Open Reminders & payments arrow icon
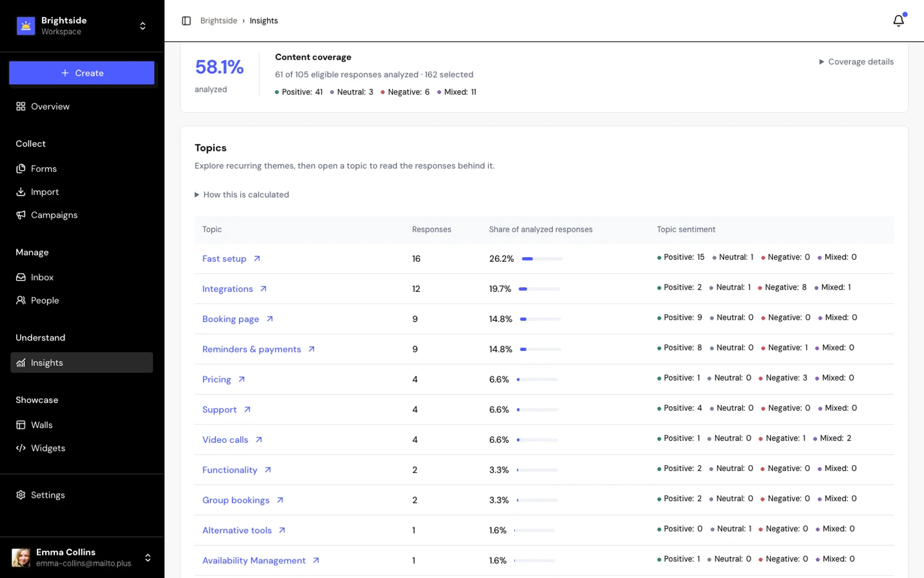The image size is (924, 578). [x=311, y=349]
